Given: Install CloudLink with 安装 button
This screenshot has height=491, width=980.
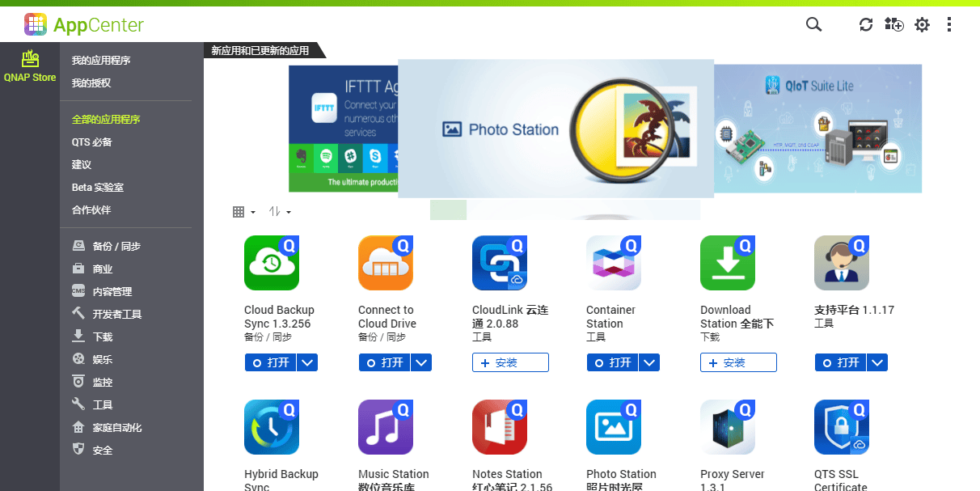Looking at the screenshot, I should [510, 362].
